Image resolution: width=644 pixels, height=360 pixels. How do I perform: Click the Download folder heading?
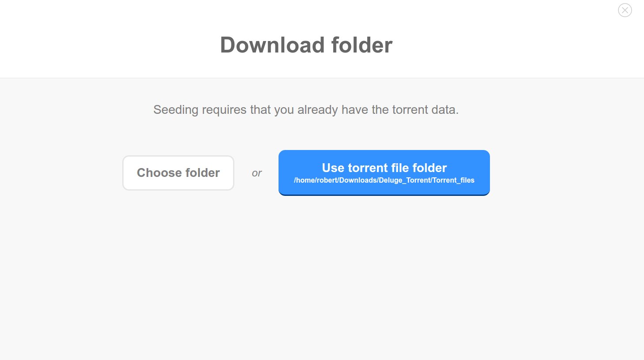[x=306, y=45]
